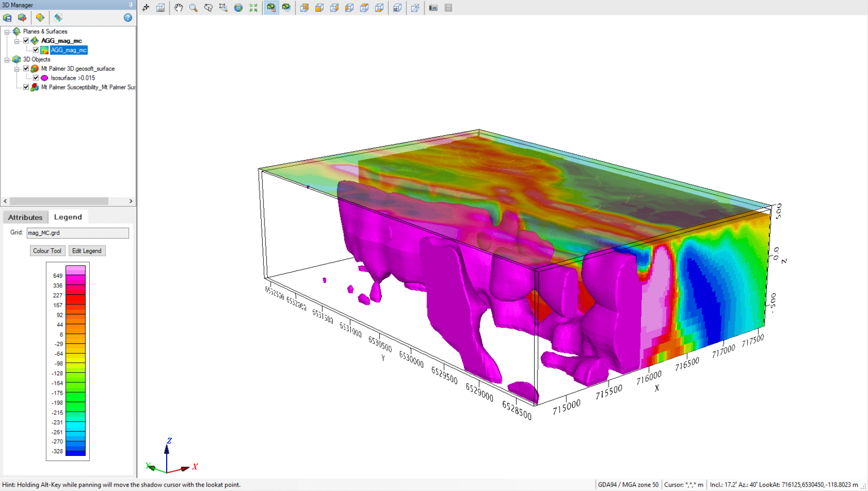Toggle Mt Palmer Susceptibility voxel checkbox
The width and height of the screenshot is (868, 491).
(26, 87)
